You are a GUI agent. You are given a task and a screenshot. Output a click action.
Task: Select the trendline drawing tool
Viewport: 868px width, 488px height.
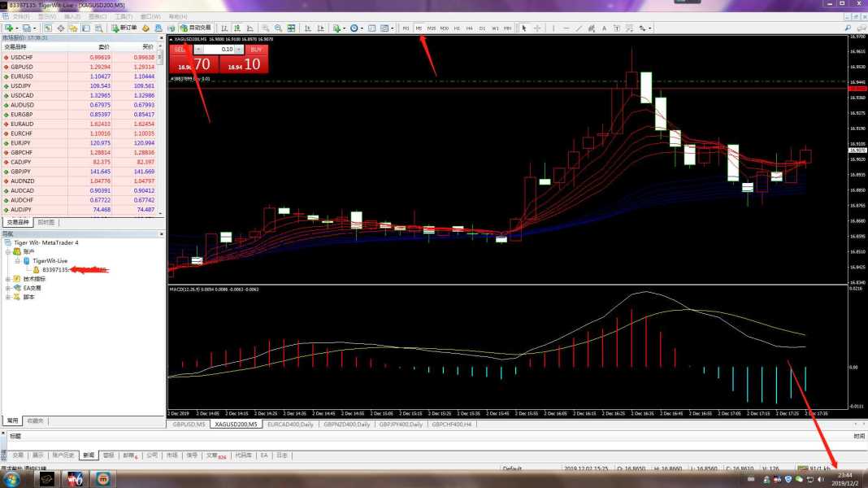pyautogui.click(x=579, y=28)
